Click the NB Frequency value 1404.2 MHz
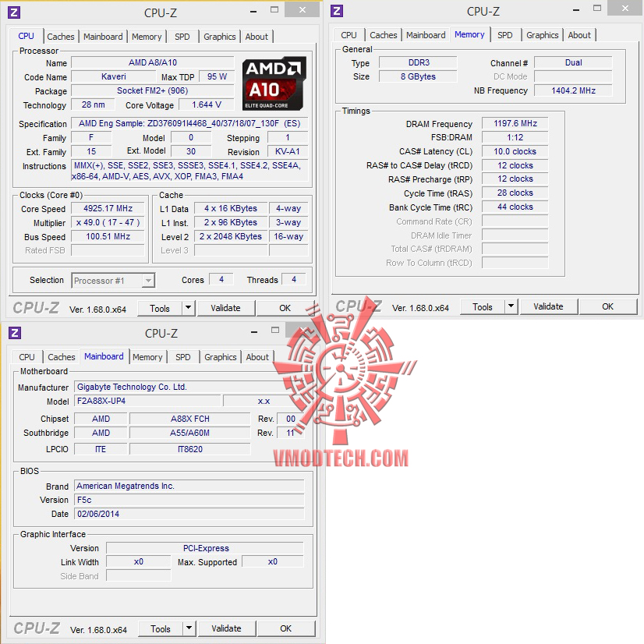The image size is (644, 644). tap(573, 90)
